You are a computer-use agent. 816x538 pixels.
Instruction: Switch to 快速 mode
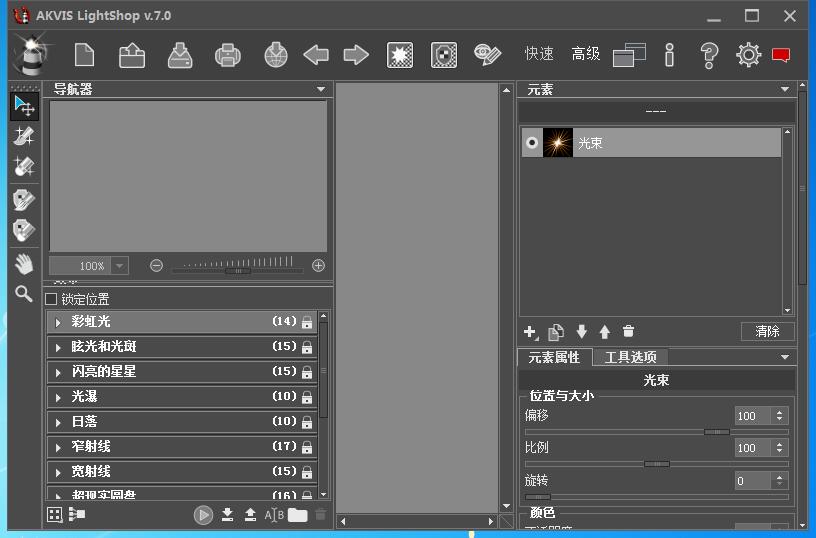pyautogui.click(x=539, y=54)
